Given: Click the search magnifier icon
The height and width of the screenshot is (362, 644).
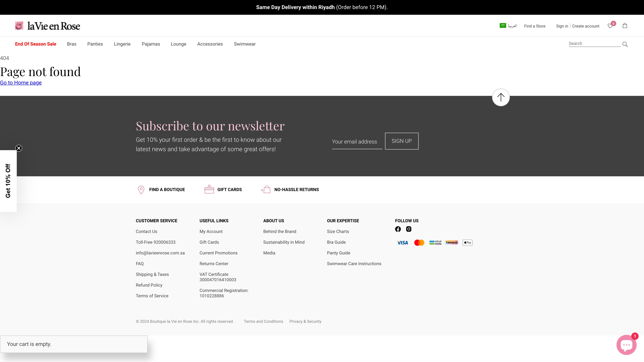Looking at the screenshot, I should (625, 44).
